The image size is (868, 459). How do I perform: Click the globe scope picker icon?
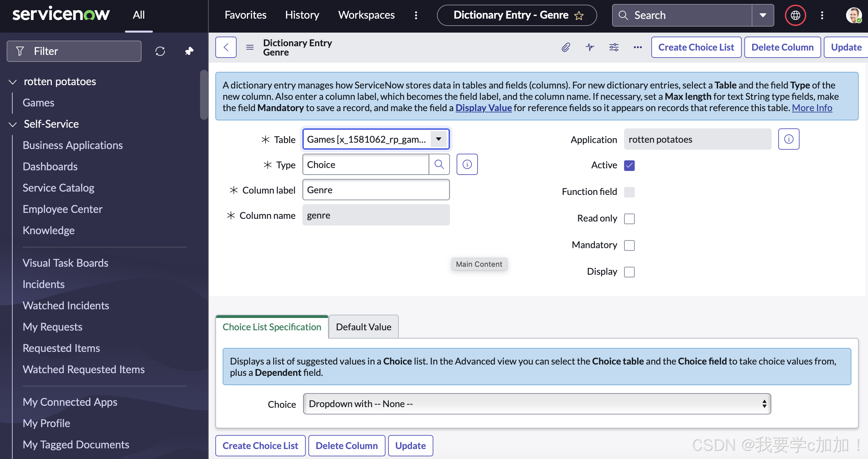(x=795, y=15)
